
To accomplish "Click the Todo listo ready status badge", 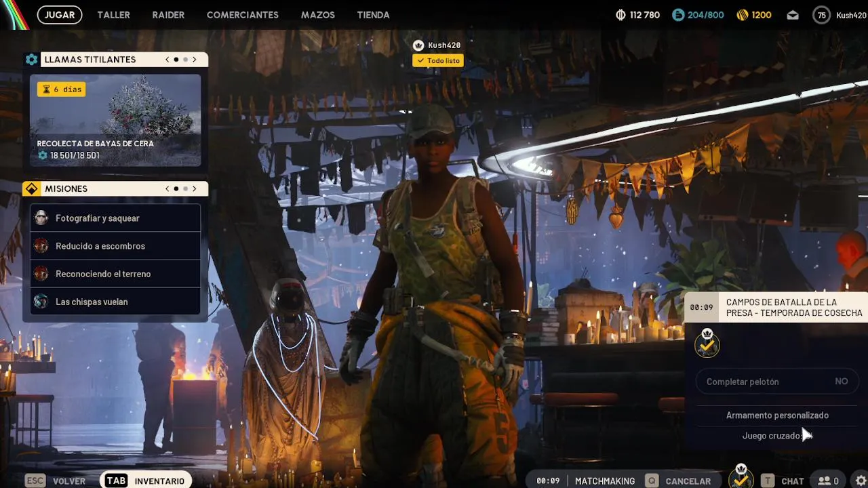I will (438, 61).
